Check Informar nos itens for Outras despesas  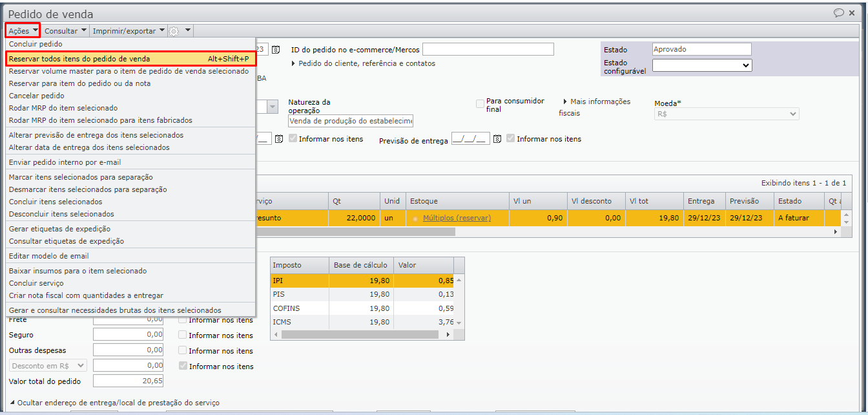pos(183,350)
